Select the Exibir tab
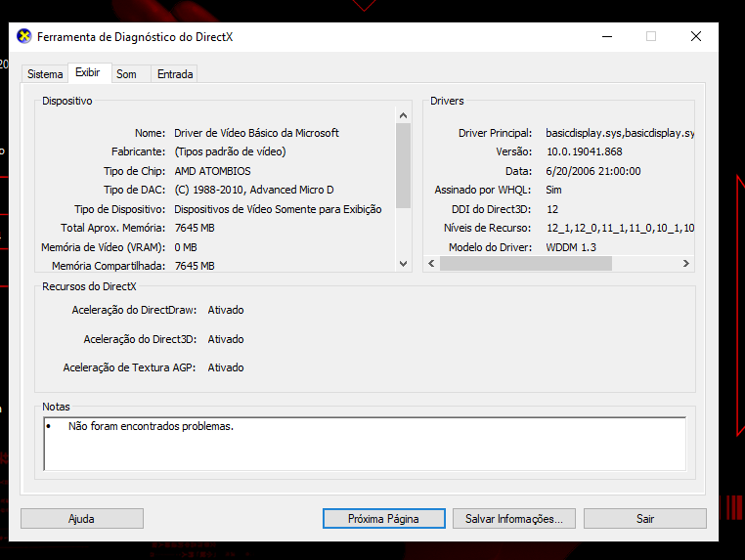Image resolution: width=745 pixels, height=560 pixels. coord(88,72)
